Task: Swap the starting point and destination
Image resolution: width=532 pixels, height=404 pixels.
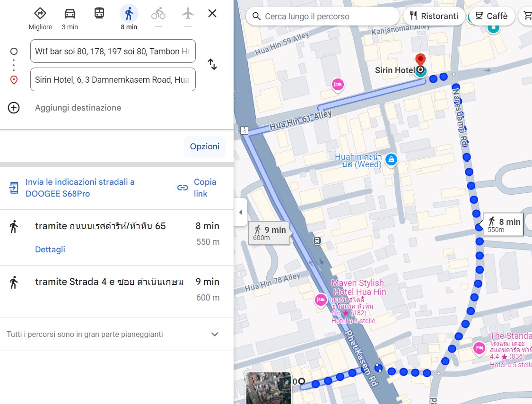Action: (x=212, y=65)
